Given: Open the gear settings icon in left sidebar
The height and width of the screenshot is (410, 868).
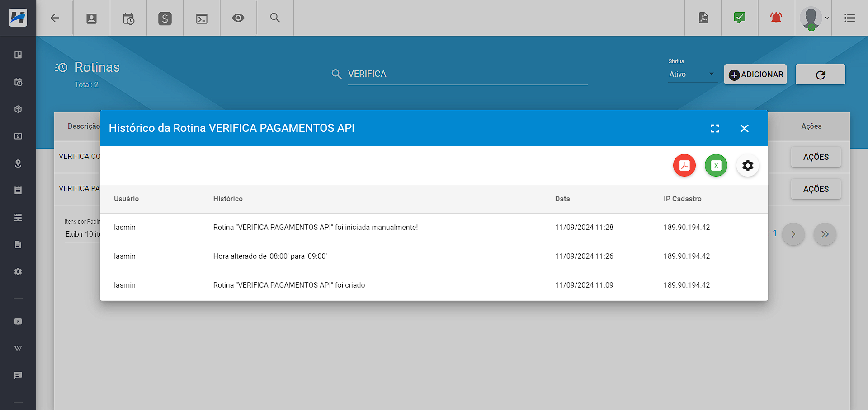Looking at the screenshot, I should click(18, 272).
